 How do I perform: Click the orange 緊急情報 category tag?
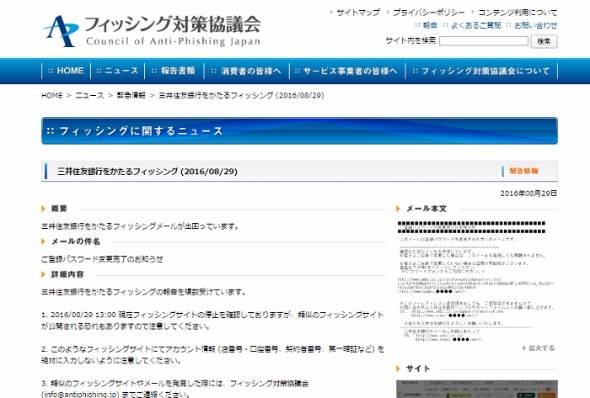523,171
